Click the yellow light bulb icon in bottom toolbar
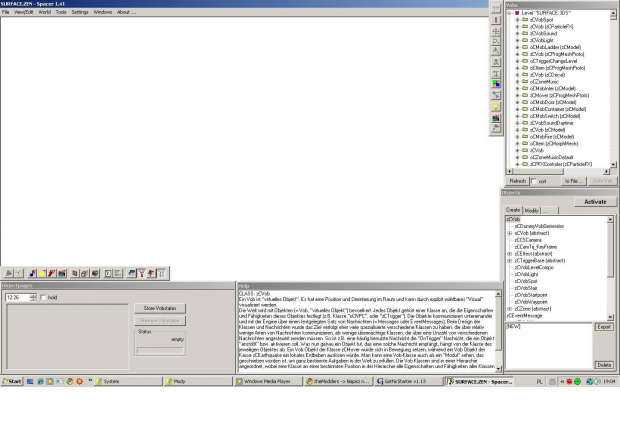This screenshot has width=620, height=430. (x=42, y=273)
